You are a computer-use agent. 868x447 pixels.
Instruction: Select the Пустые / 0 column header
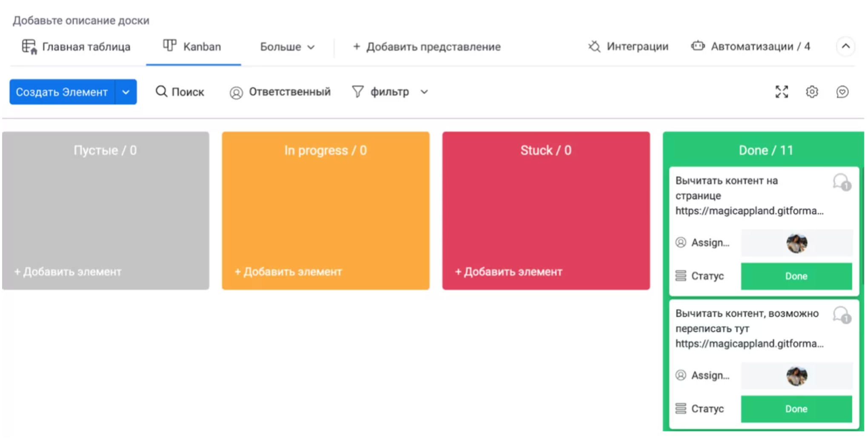tap(105, 150)
